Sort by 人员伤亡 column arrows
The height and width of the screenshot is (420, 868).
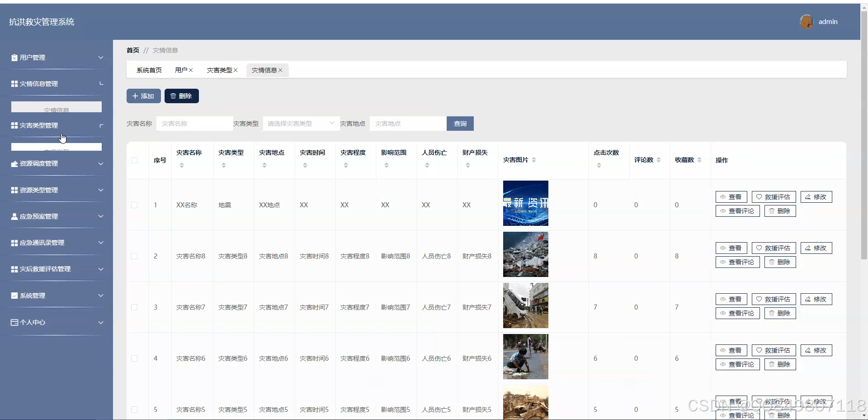(427, 166)
